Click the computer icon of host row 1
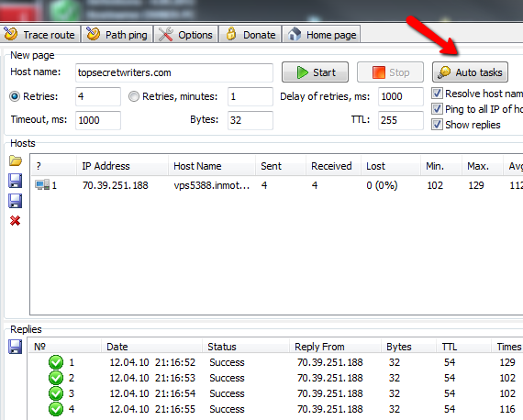The height and width of the screenshot is (420, 523). point(42,184)
